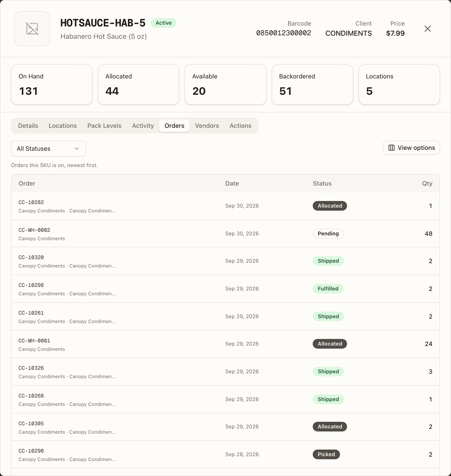This screenshot has height=476, width=451.
Task: Expand the status filter chevron
Action: tap(77, 149)
